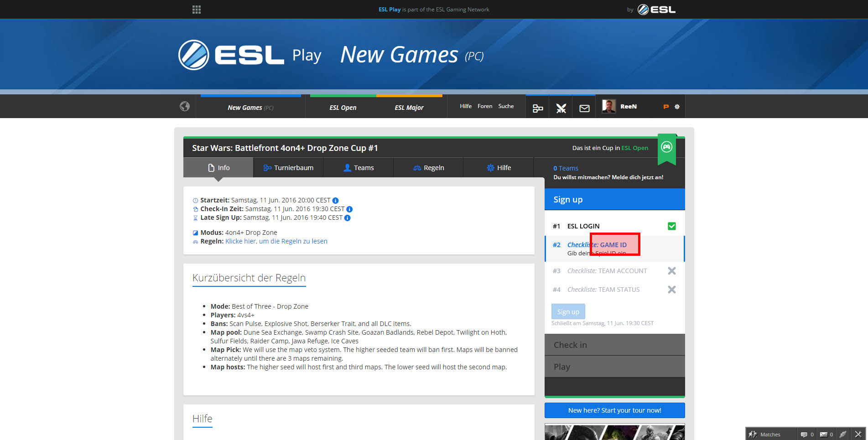Click Suche link in top navigation
Viewport: 868px width, 440px height.
click(x=506, y=106)
